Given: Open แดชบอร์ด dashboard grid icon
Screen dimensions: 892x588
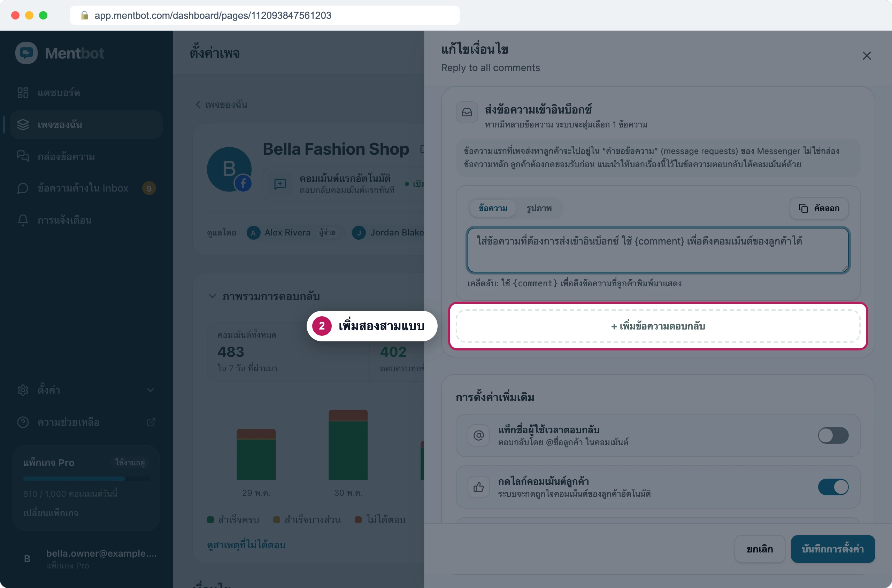Looking at the screenshot, I should [x=23, y=93].
